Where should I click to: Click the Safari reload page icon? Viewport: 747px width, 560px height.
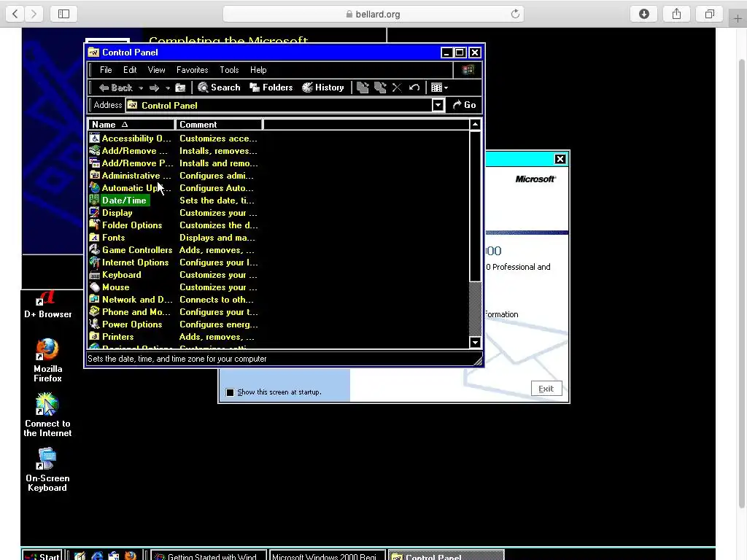coord(515,14)
